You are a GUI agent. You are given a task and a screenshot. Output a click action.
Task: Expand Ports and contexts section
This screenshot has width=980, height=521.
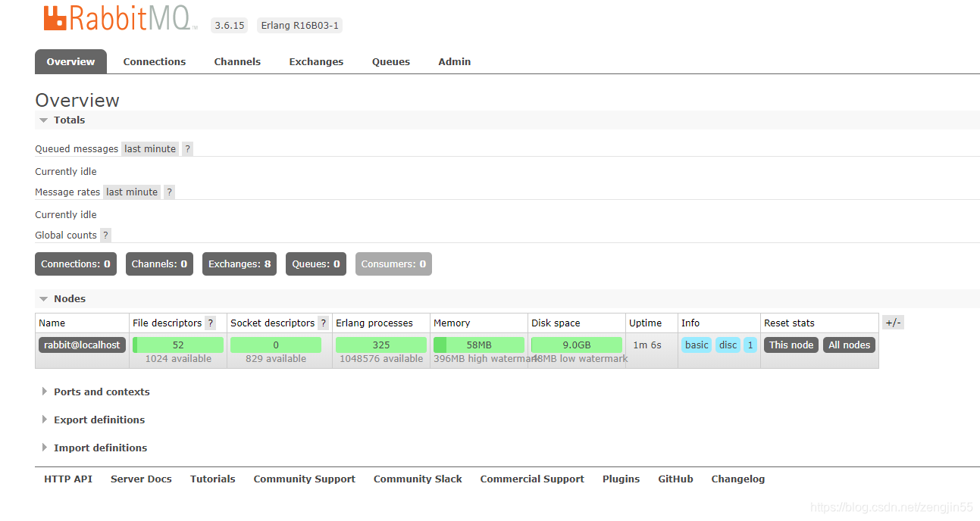click(95, 392)
